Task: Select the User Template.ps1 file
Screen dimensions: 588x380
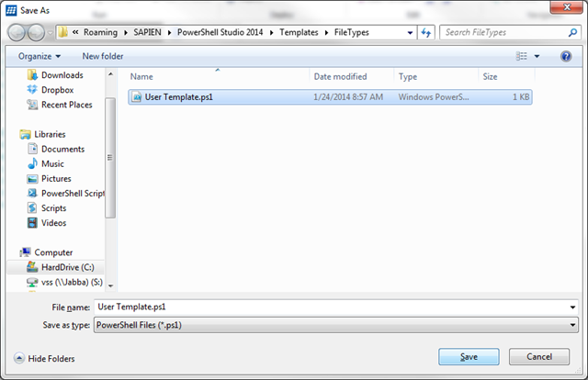Action: click(x=330, y=97)
